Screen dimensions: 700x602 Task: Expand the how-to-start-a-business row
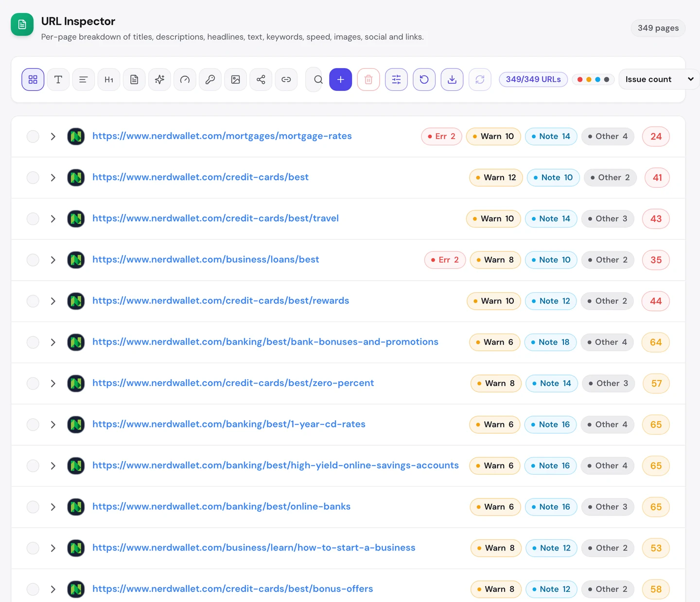point(53,548)
